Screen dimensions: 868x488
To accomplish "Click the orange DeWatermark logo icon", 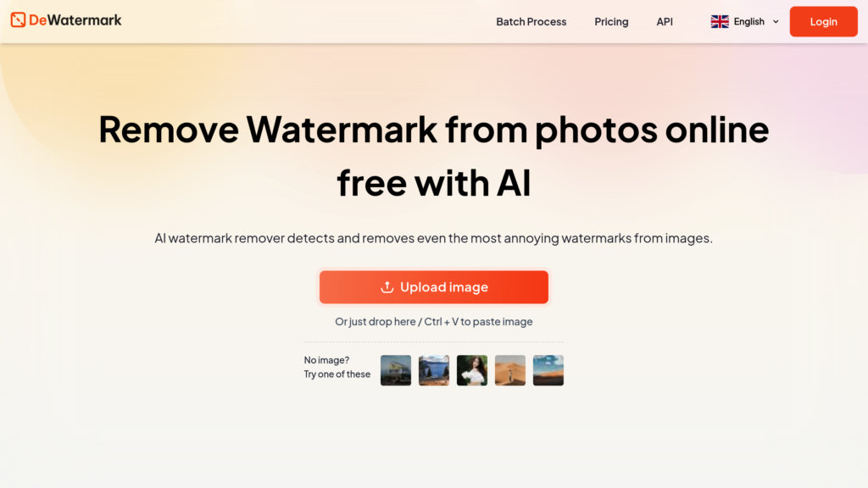I will [x=18, y=20].
